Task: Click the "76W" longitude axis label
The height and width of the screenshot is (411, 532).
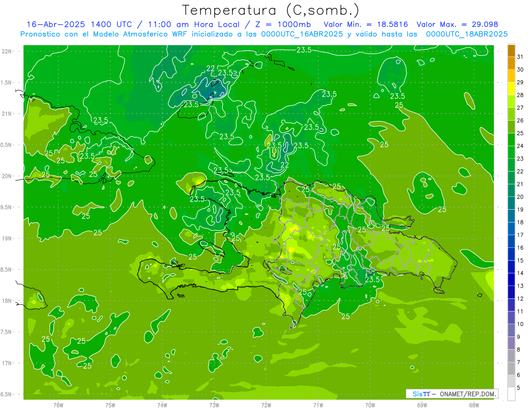Action: click(58, 405)
